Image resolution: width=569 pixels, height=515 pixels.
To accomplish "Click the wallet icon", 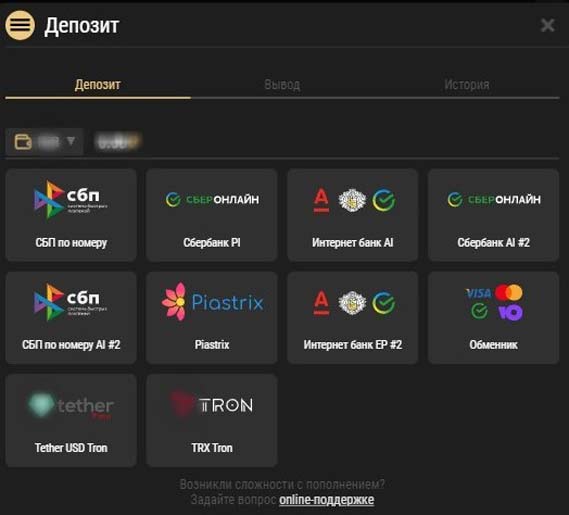I will point(23,142).
